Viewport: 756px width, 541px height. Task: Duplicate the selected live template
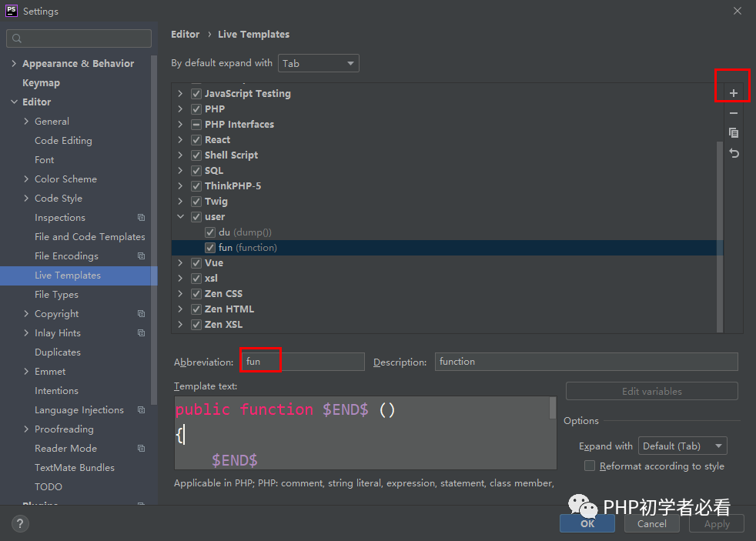pos(734,133)
